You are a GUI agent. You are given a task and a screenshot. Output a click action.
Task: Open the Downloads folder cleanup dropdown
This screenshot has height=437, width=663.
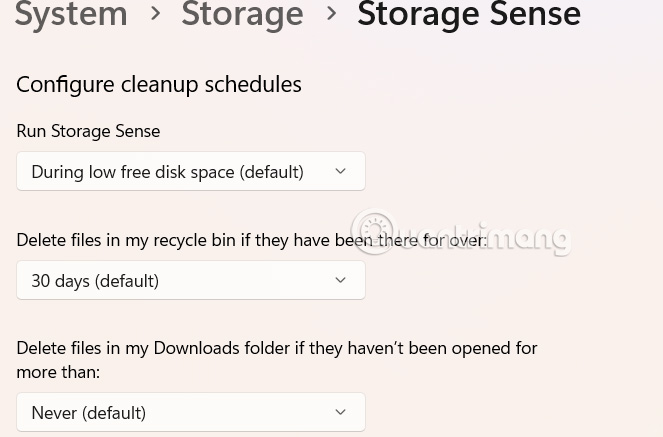coord(191,412)
